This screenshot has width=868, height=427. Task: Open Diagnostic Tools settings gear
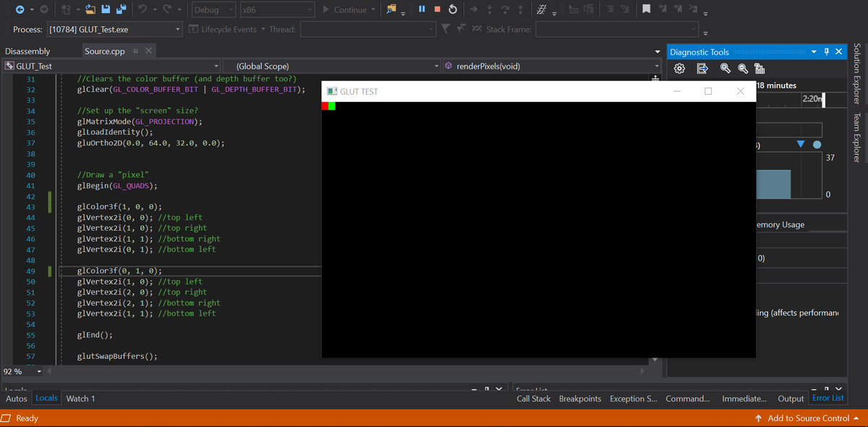[680, 69]
